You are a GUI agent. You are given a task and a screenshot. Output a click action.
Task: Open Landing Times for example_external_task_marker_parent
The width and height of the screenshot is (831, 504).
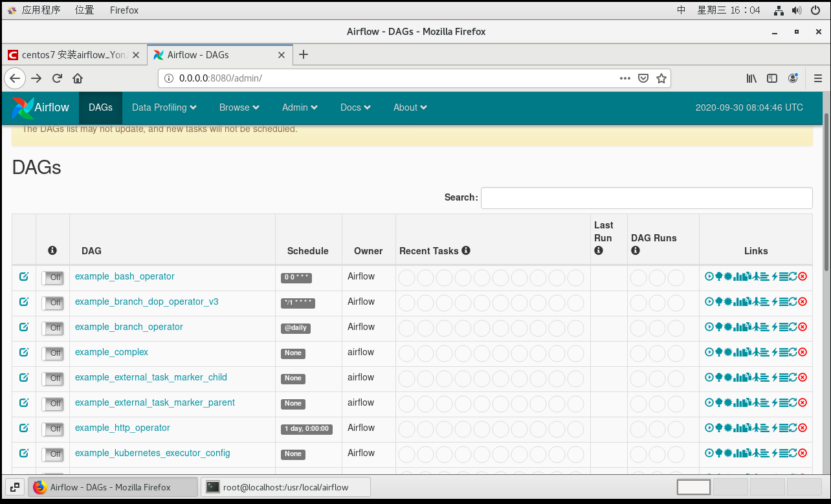point(757,402)
